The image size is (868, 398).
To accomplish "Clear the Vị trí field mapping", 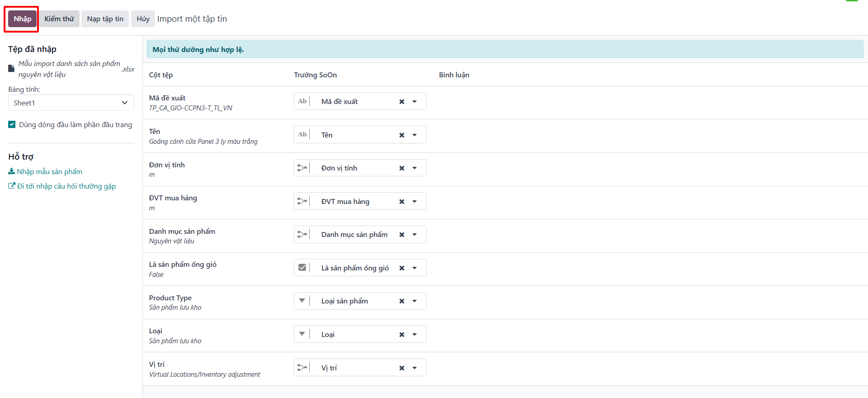I will pyautogui.click(x=401, y=368).
